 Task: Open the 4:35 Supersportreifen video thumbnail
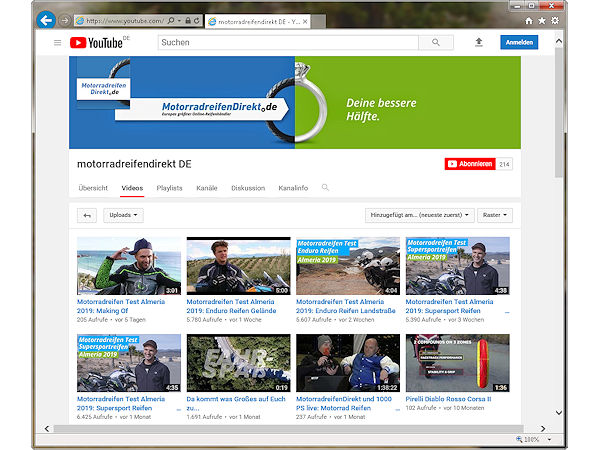point(129,363)
